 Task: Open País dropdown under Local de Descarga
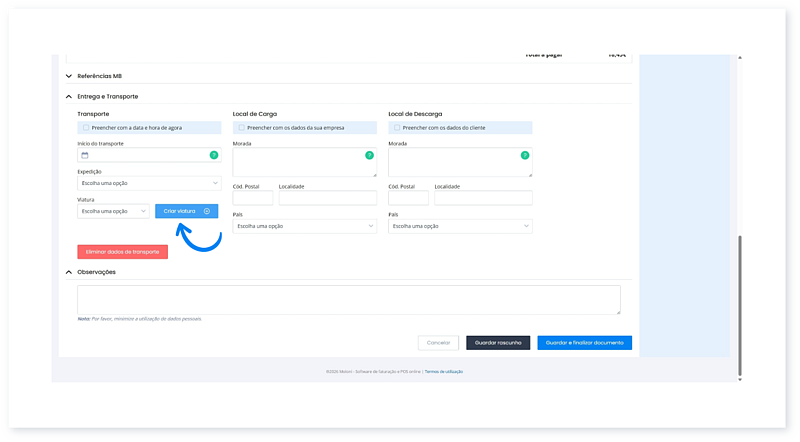tap(460, 226)
